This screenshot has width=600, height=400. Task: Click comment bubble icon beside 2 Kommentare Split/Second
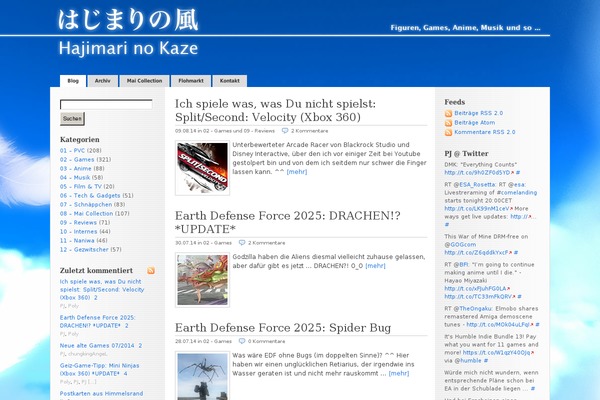285,131
